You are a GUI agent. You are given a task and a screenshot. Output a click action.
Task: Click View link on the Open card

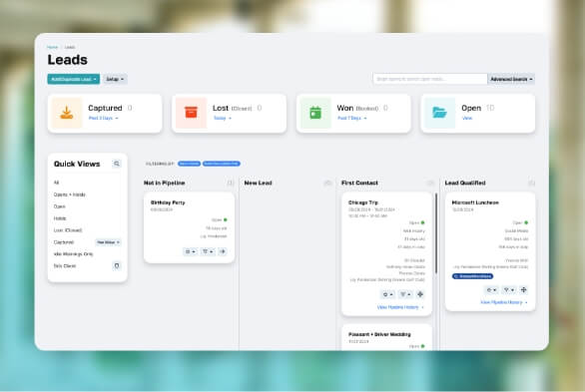(467, 118)
